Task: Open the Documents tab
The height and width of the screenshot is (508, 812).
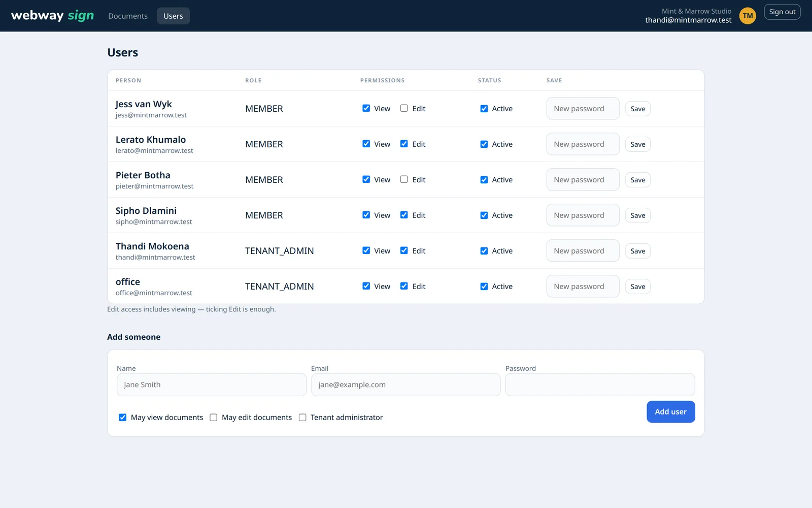Action: click(128, 16)
